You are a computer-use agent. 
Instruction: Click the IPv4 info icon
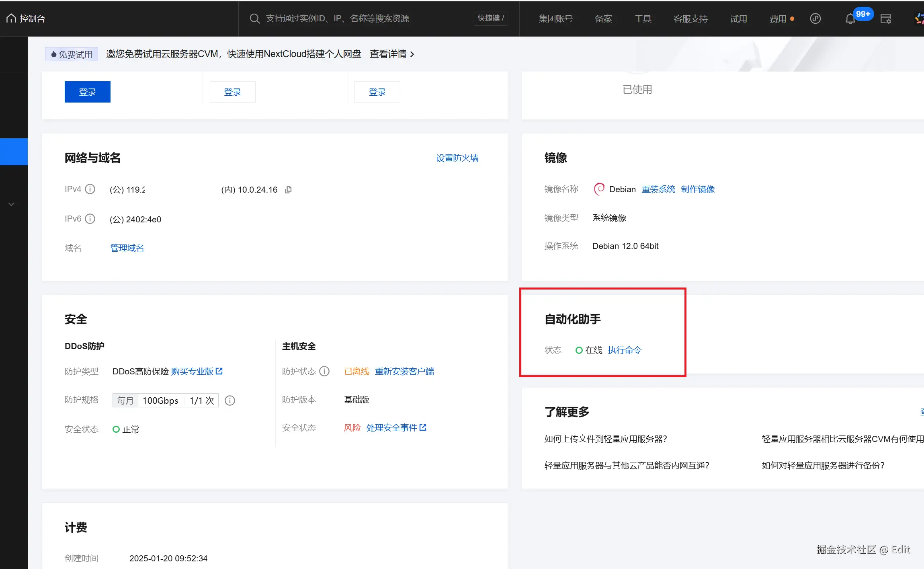(x=90, y=189)
